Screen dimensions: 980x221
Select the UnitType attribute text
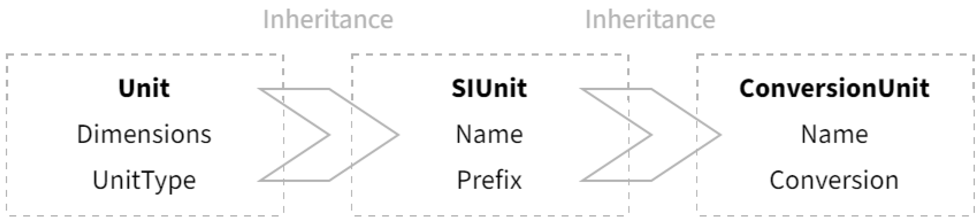[x=144, y=180]
